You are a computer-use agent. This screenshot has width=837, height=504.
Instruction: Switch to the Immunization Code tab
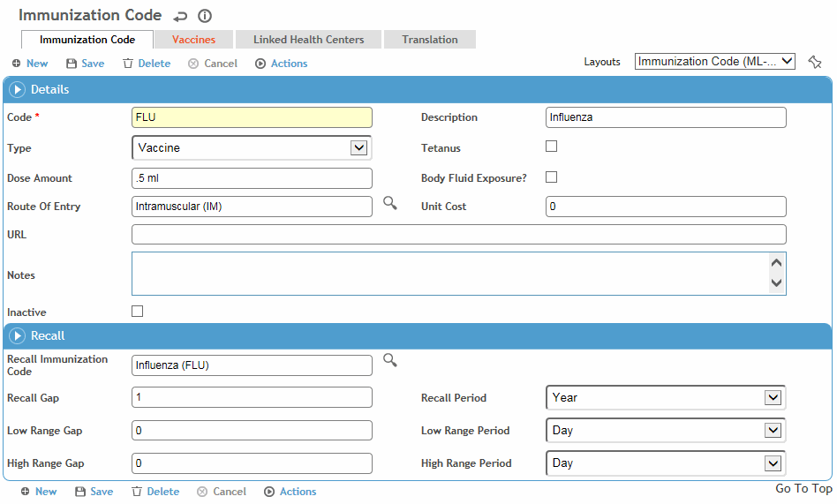point(87,40)
